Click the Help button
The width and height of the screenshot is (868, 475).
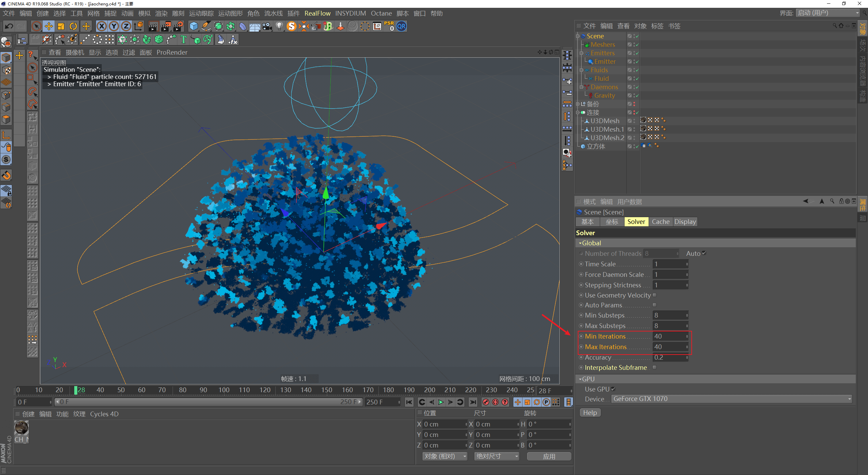coord(590,413)
